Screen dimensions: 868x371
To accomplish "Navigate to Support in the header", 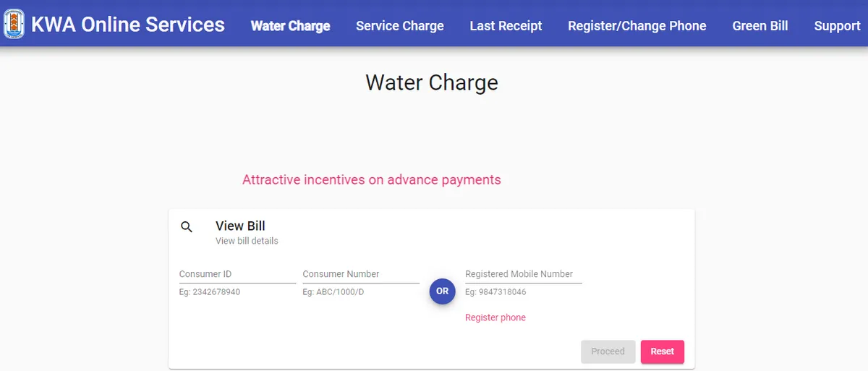I will tap(837, 26).
